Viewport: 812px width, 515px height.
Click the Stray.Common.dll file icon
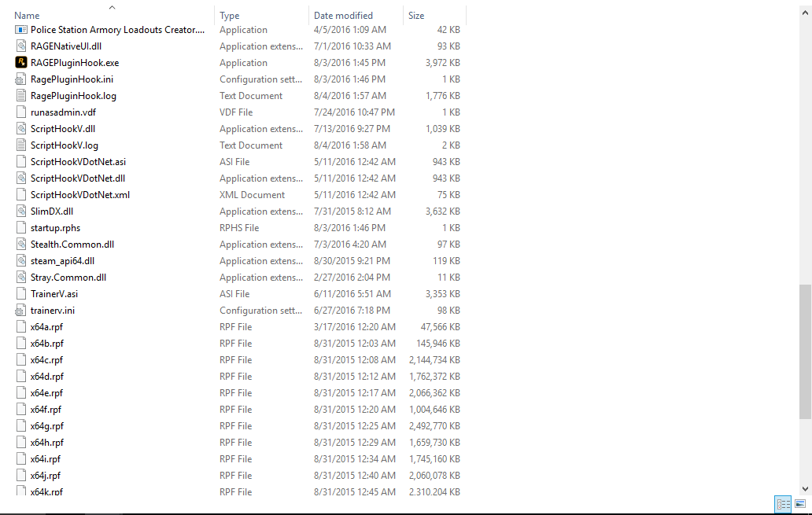click(20, 278)
